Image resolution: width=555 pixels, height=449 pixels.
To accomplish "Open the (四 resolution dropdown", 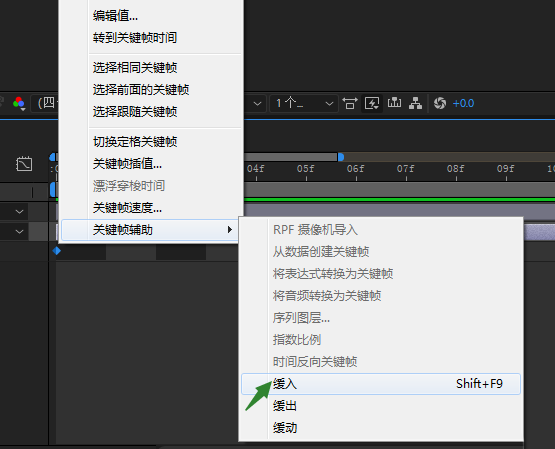I will (45, 103).
